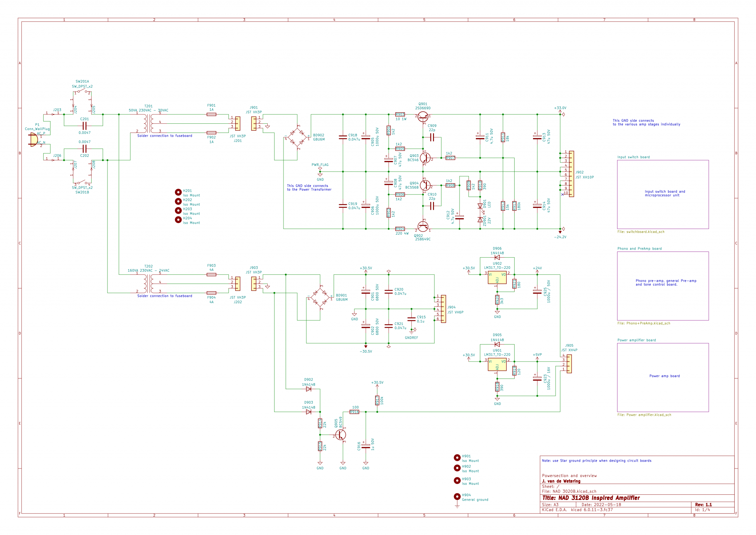Click the ZD901 22V zener diode
This screenshot has height=535, width=756.
pos(480,220)
